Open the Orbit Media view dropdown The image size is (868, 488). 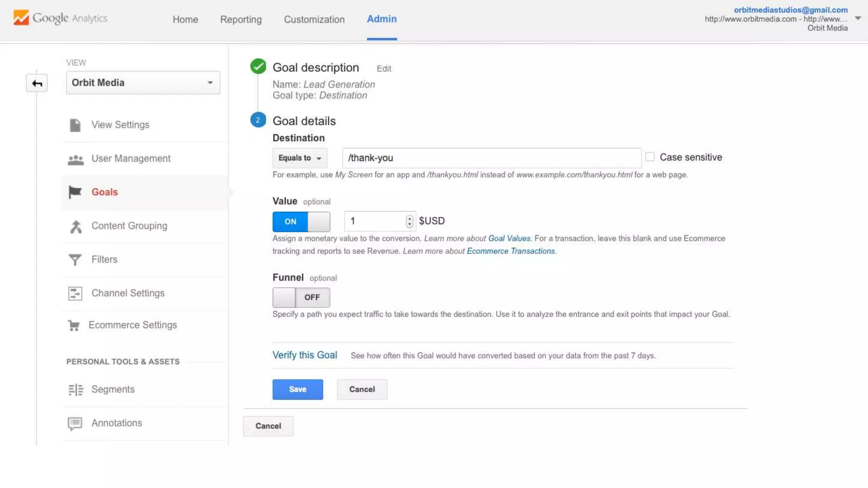click(x=143, y=83)
